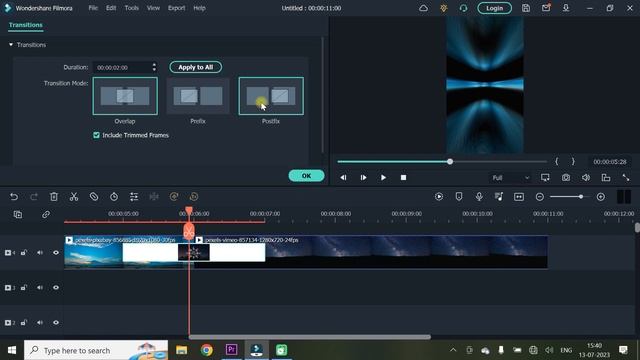Viewport: 640px width, 360px height.
Task: Open the cloud icon in title bar
Action: (423, 8)
